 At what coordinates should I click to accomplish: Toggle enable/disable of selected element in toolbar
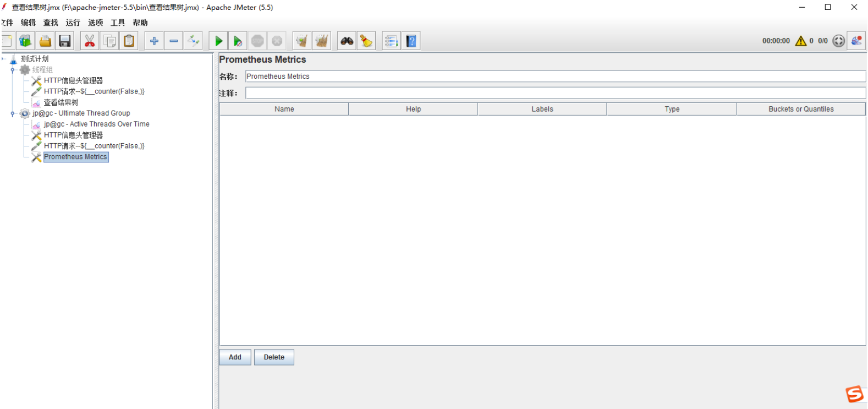pos(193,41)
